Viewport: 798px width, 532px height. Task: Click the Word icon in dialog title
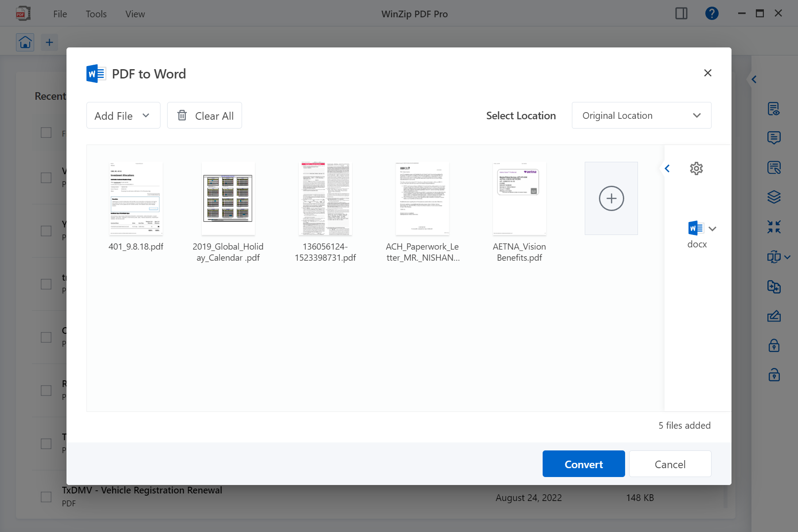point(96,74)
